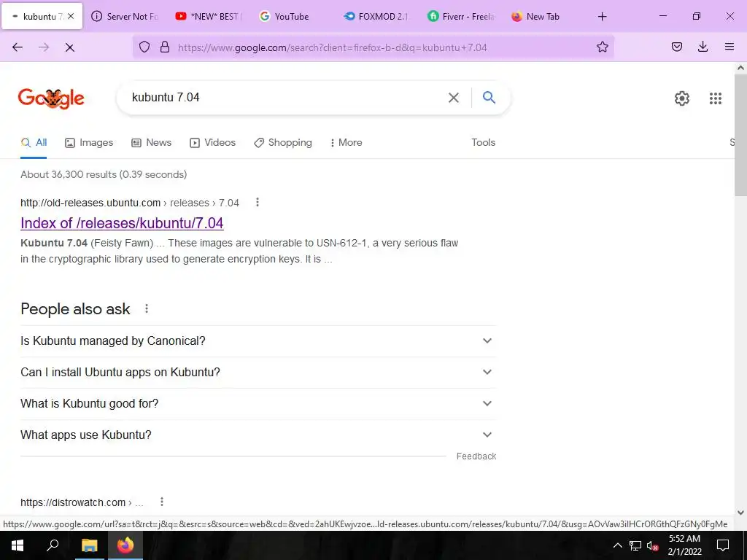Open the More search filters dropdown
This screenshot has width=747, height=560.
coord(346,142)
